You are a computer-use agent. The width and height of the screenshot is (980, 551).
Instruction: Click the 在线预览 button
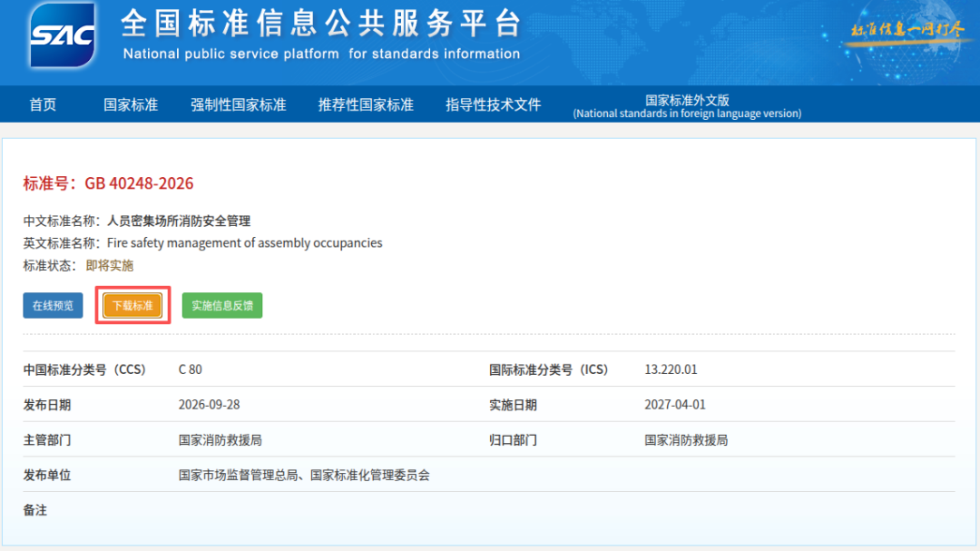[54, 305]
